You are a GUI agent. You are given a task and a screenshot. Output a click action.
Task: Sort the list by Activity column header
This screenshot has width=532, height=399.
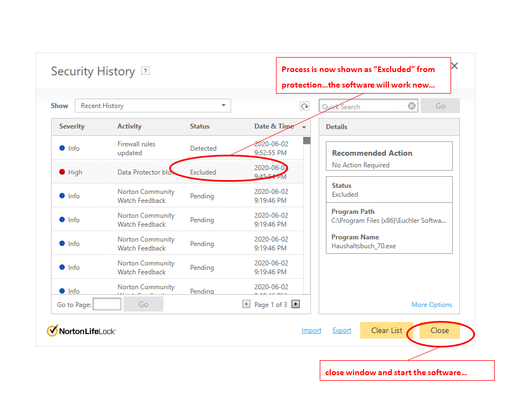129,126
